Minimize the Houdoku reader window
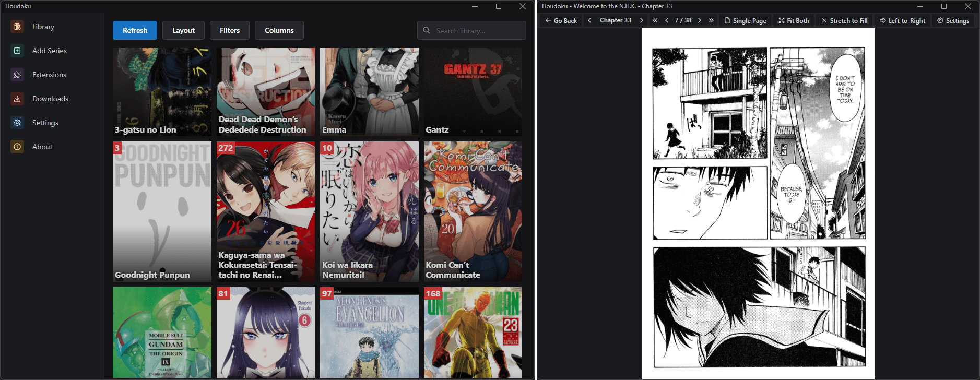 pyautogui.click(x=920, y=6)
